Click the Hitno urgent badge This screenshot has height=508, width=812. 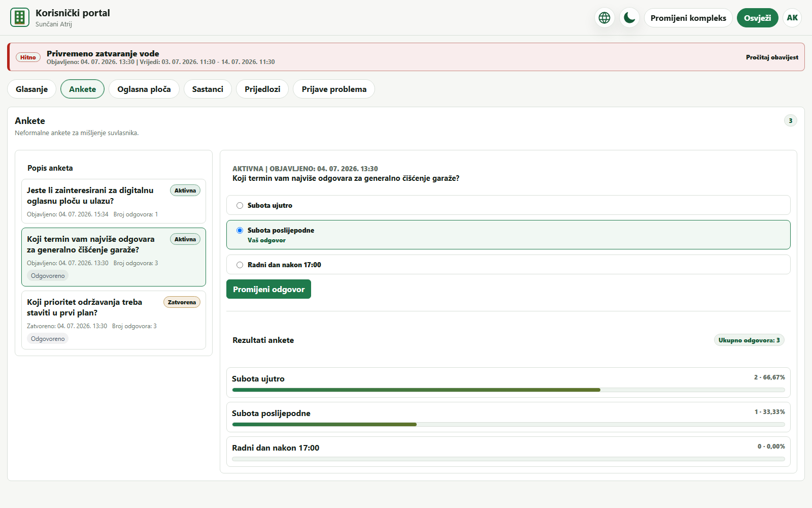click(28, 57)
